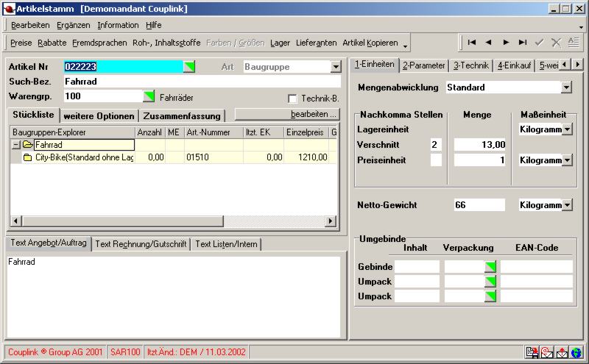Collapse the Fahrrad tree node
This screenshot has width=589, height=364.
[x=16, y=145]
